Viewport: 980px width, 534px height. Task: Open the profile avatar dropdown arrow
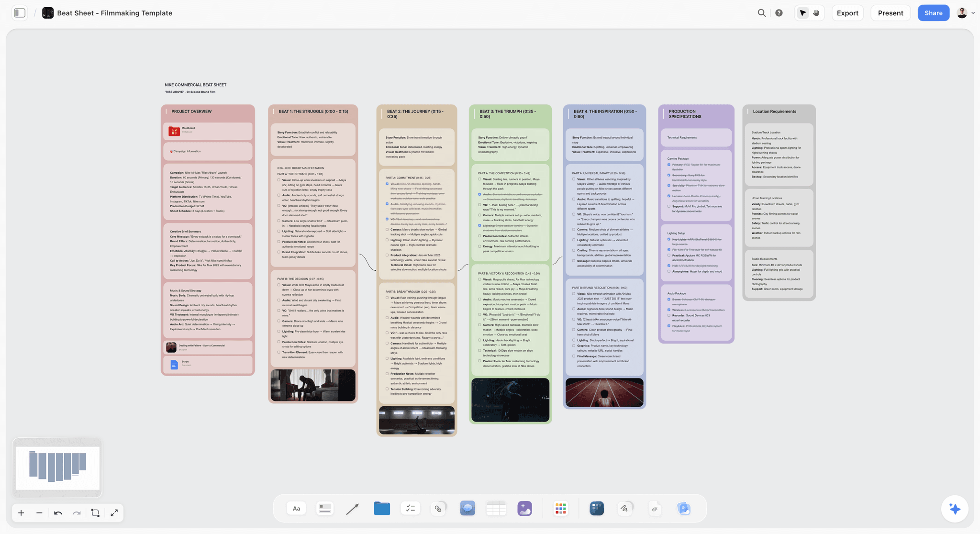pos(973,13)
